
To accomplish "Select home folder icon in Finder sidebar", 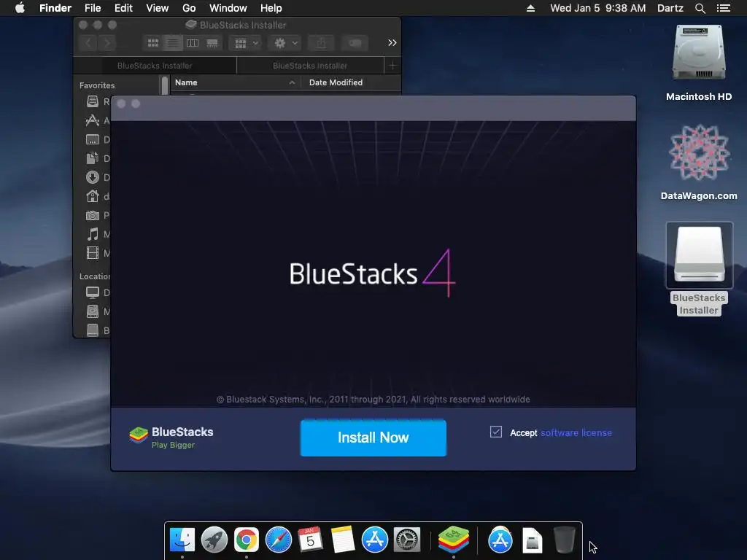I will (93, 195).
